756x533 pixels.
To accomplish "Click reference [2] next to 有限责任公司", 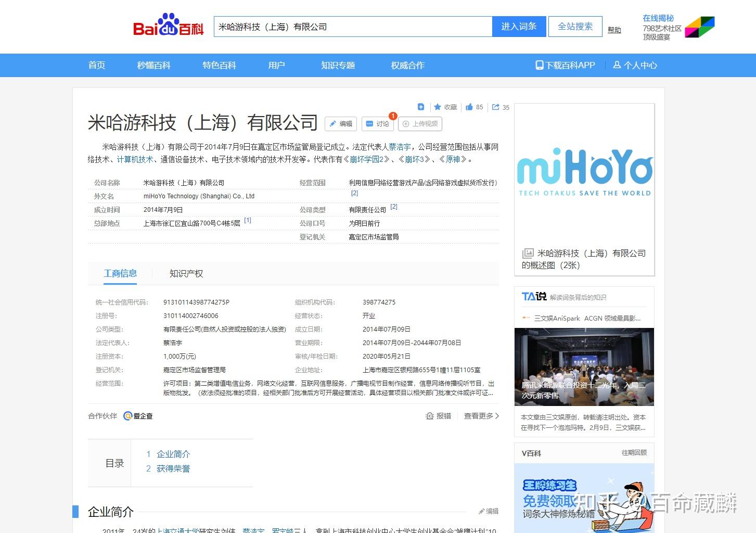I will click(394, 207).
